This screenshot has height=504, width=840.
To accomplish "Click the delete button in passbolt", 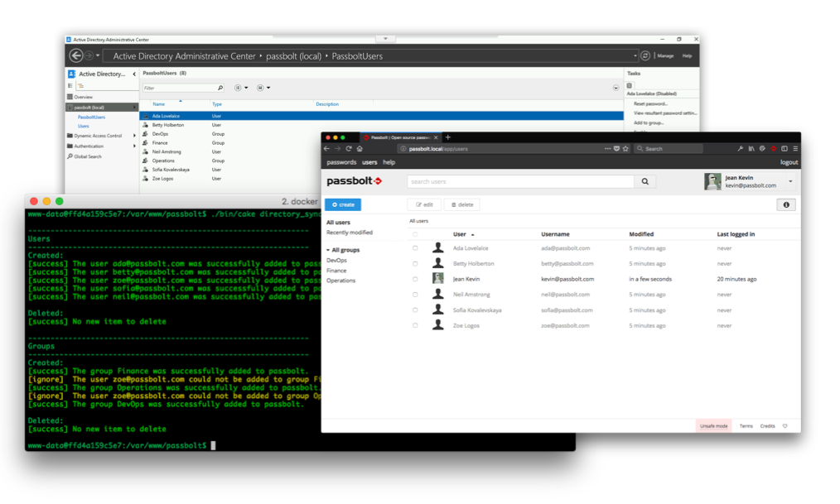I will 461,204.
